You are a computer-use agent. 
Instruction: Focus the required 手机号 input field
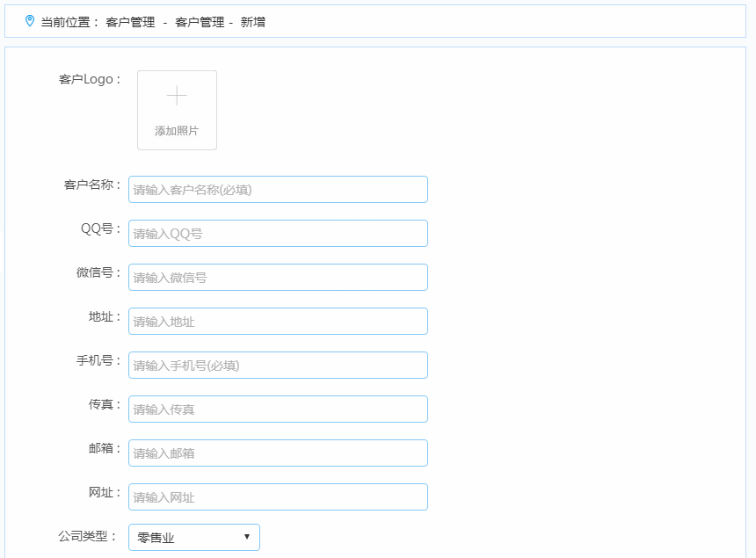(278, 366)
